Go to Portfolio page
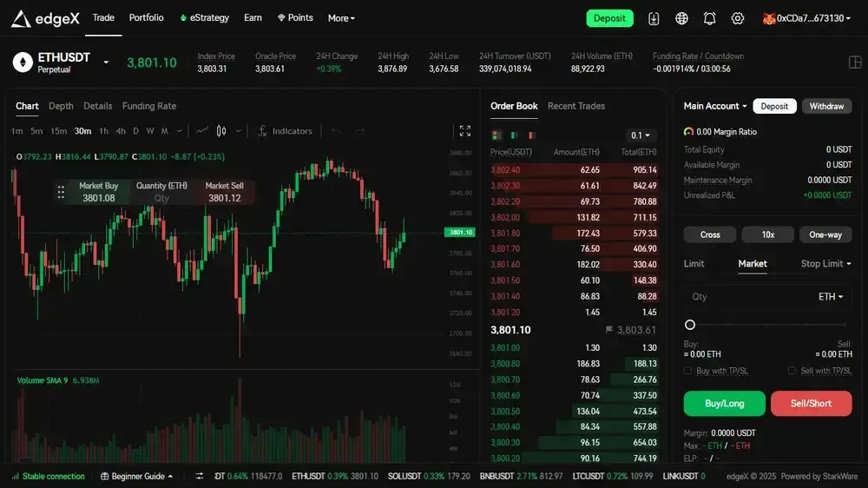 click(x=146, y=17)
